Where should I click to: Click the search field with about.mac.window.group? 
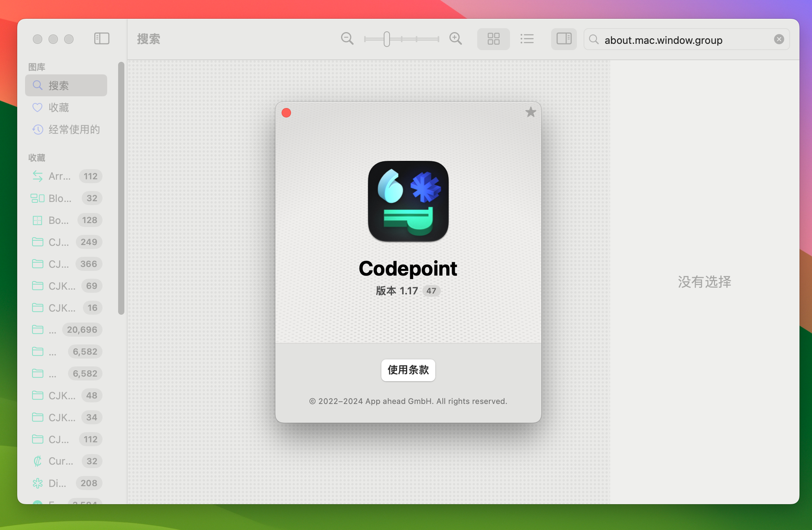click(686, 39)
